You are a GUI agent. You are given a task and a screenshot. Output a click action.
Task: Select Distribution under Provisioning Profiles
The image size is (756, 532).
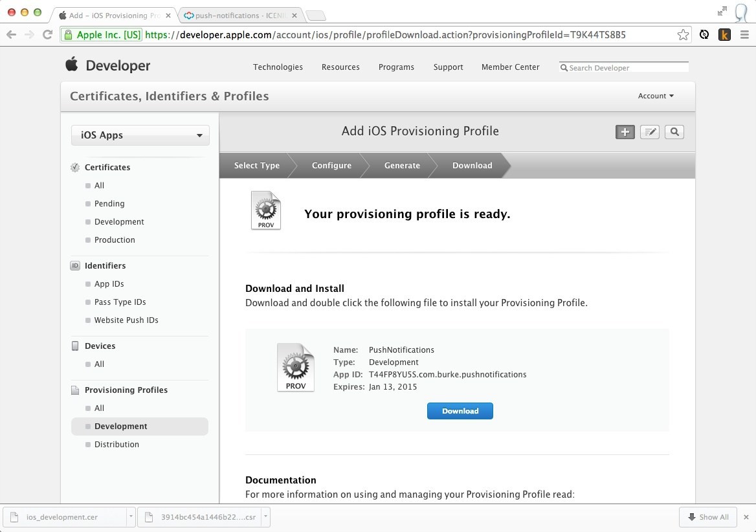pos(117,445)
